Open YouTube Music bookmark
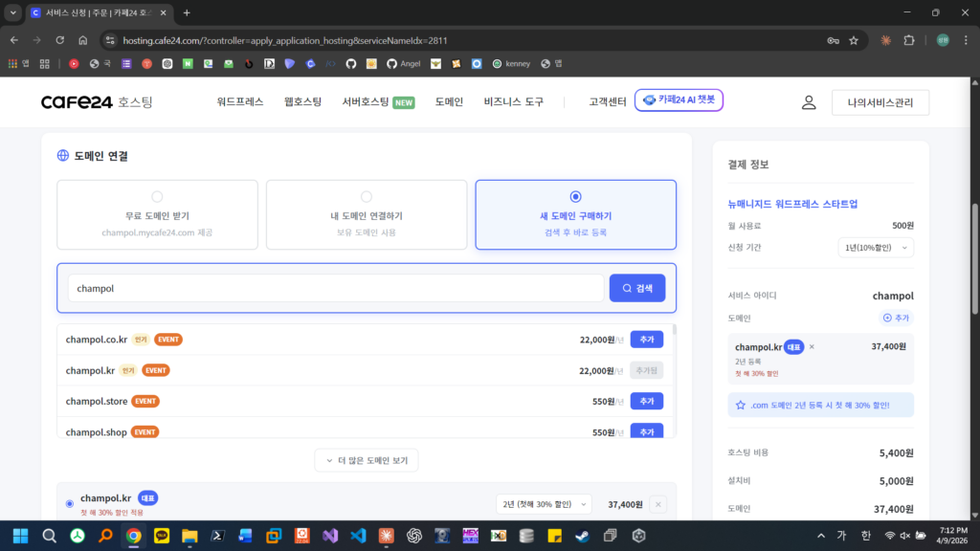 [74, 64]
